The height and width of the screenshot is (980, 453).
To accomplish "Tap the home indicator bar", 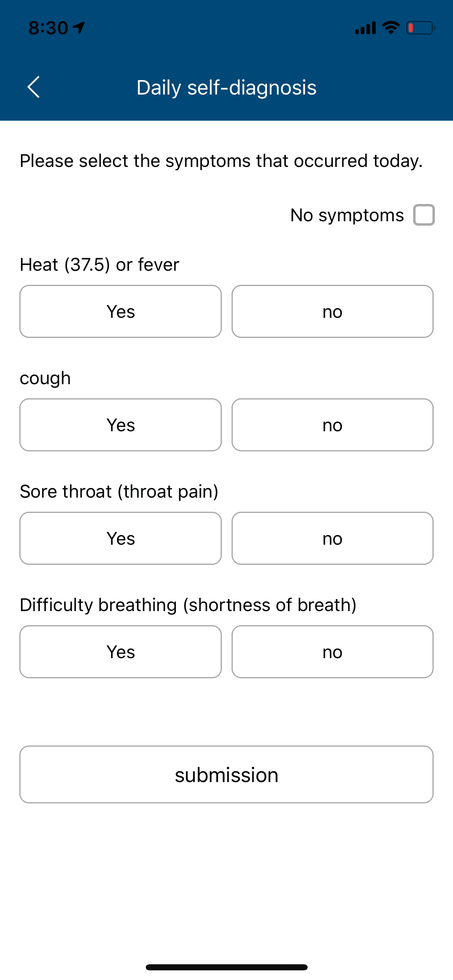I will 226,968.
